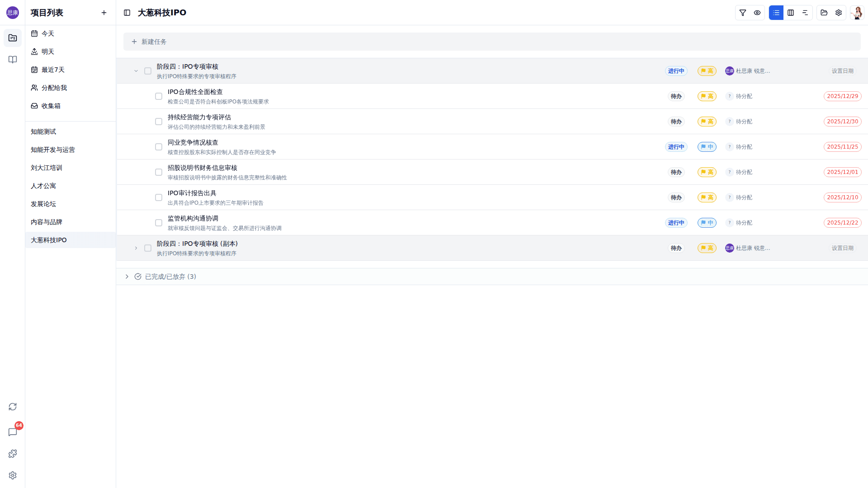Check the IPO合规性全面检查 task checkbox
Viewport: 868px width, 488px height.
click(159, 96)
